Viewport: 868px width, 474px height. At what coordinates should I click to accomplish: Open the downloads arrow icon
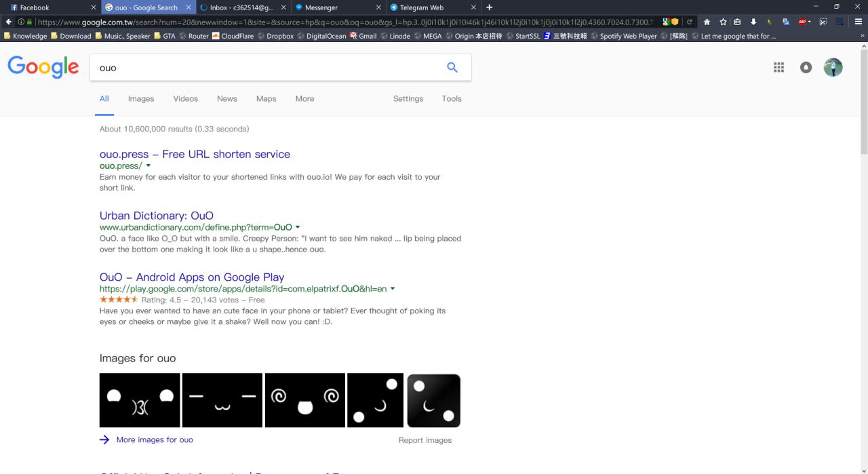(x=753, y=22)
